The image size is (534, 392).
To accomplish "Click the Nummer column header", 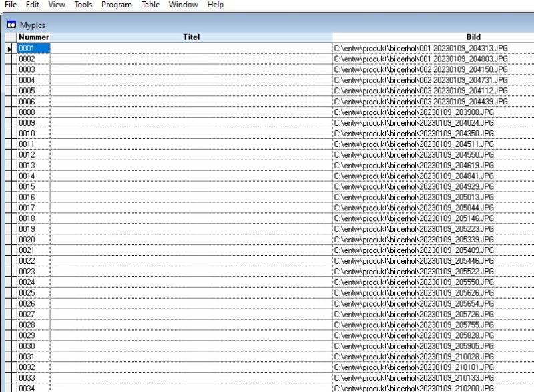I will (33, 37).
